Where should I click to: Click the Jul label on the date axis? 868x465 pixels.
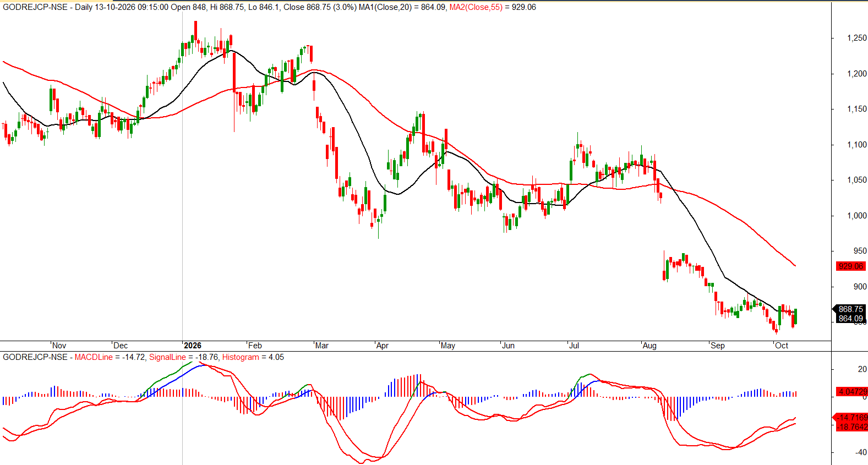574,346
